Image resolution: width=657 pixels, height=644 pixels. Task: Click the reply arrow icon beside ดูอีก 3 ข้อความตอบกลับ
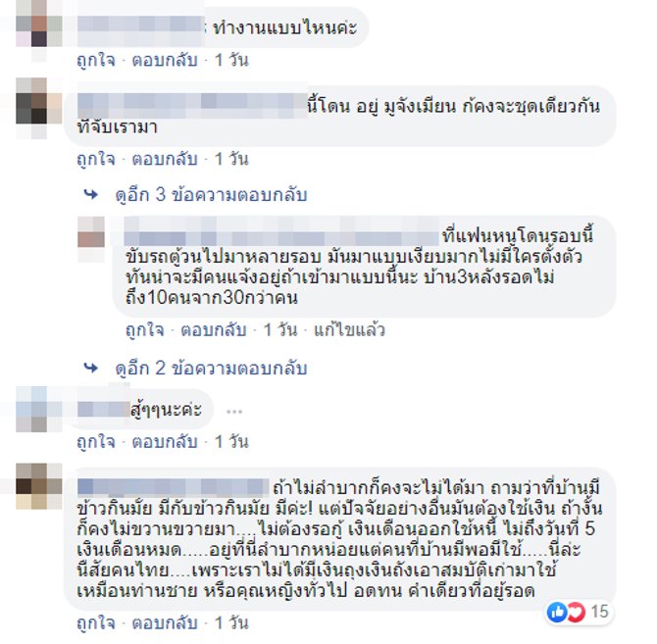pyautogui.click(x=91, y=194)
